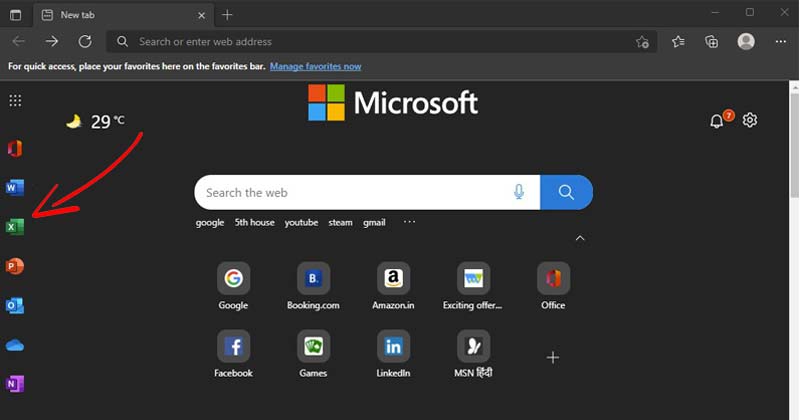Viewport: 800px width, 420px height.
Task: Open Excel from the sidebar
Action: 15,227
